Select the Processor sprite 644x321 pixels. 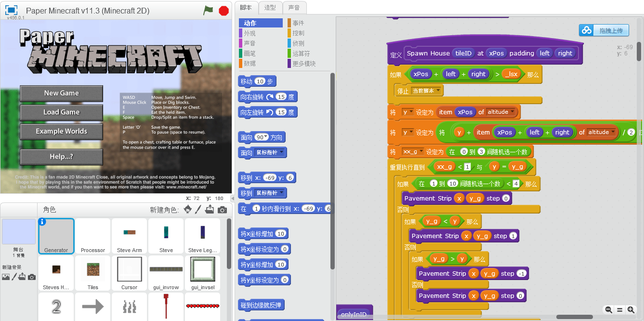[93, 236]
